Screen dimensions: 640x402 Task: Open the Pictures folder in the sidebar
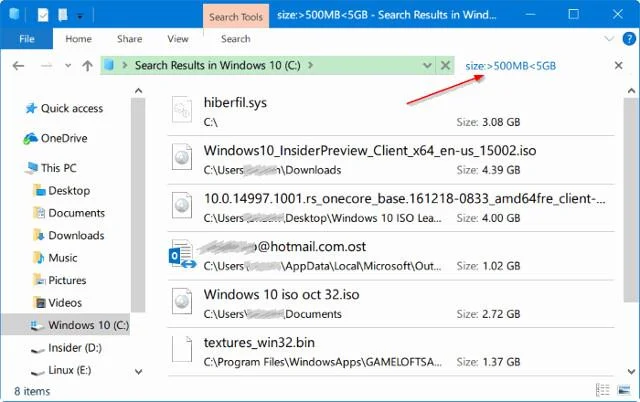(x=67, y=280)
